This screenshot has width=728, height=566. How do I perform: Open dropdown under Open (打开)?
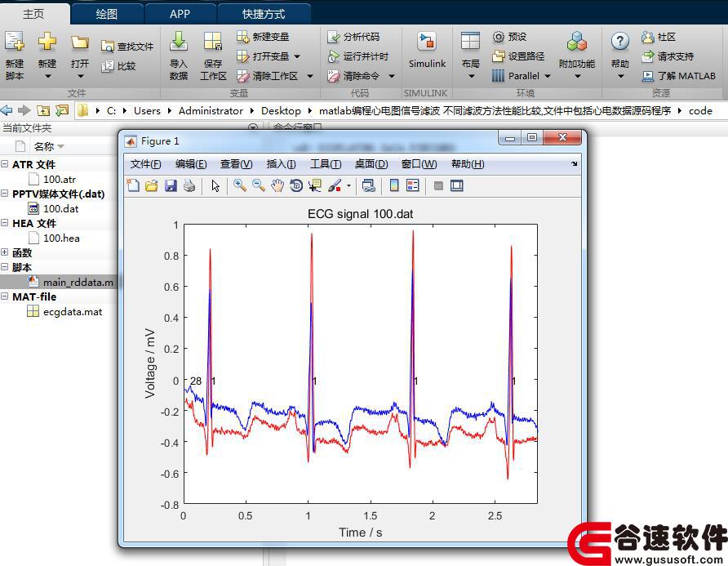coord(80,76)
